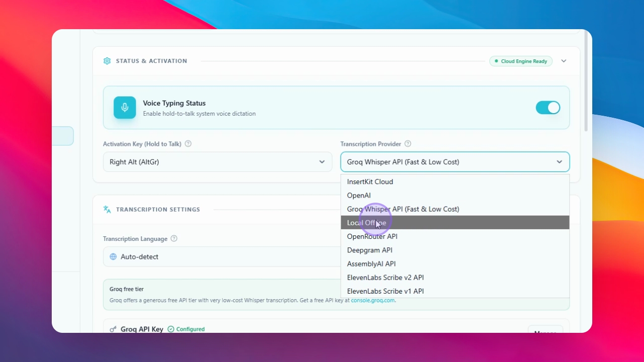Close the Transcription Provider dropdown chevron
This screenshot has width=644, height=362.
coord(559,162)
